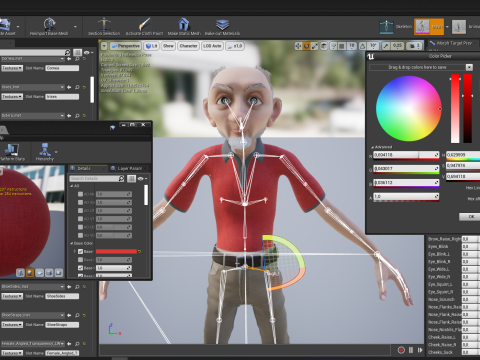This screenshot has width=480, height=360.
Task: Enable the second AO parameter checkbox
Action: coord(80,202)
